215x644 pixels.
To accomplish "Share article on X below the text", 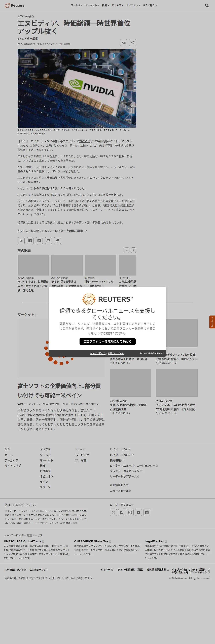I will coord(21,241).
